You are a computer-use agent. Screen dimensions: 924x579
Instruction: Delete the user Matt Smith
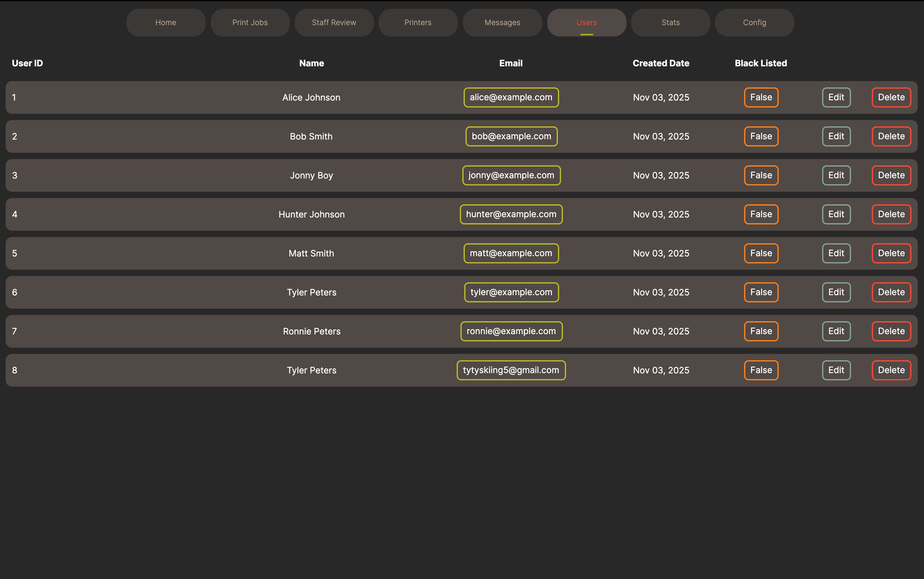click(x=891, y=253)
